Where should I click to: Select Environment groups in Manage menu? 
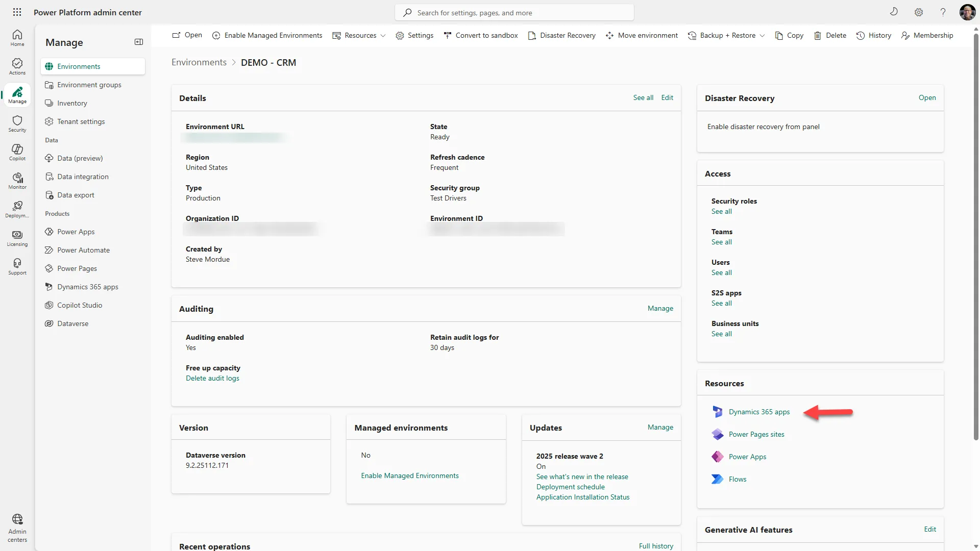[x=89, y=85]
